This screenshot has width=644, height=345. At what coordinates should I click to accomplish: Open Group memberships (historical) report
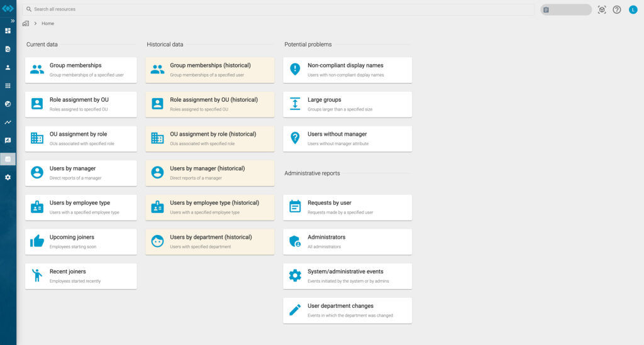[210, 70]
